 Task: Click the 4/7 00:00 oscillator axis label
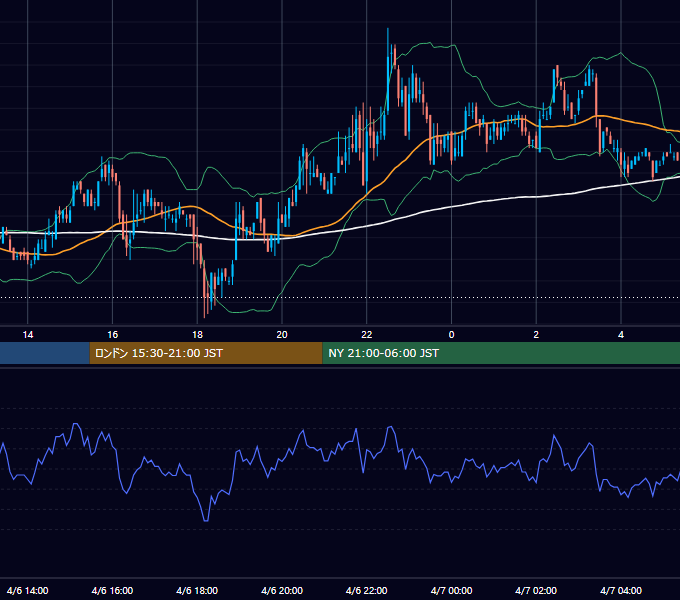(x=451, y=590)
